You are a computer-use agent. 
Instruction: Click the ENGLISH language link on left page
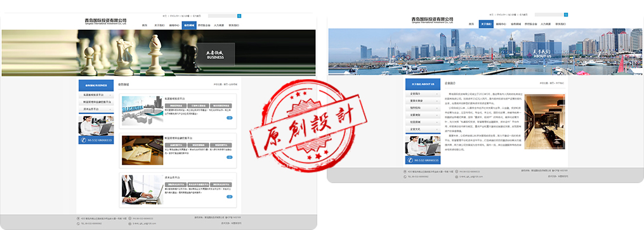pyautogui.click(x=174, y=16)
